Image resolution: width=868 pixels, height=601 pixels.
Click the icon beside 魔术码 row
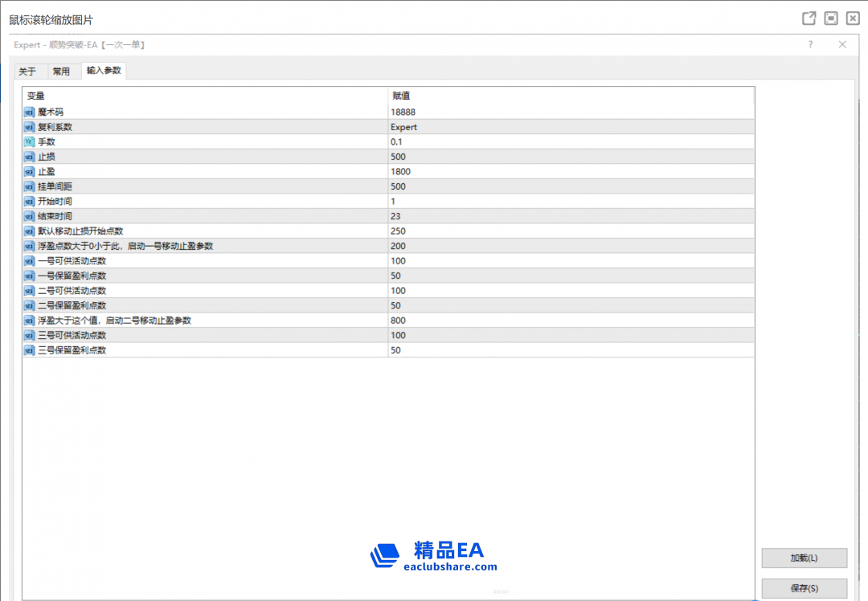[x=30, y=112]
